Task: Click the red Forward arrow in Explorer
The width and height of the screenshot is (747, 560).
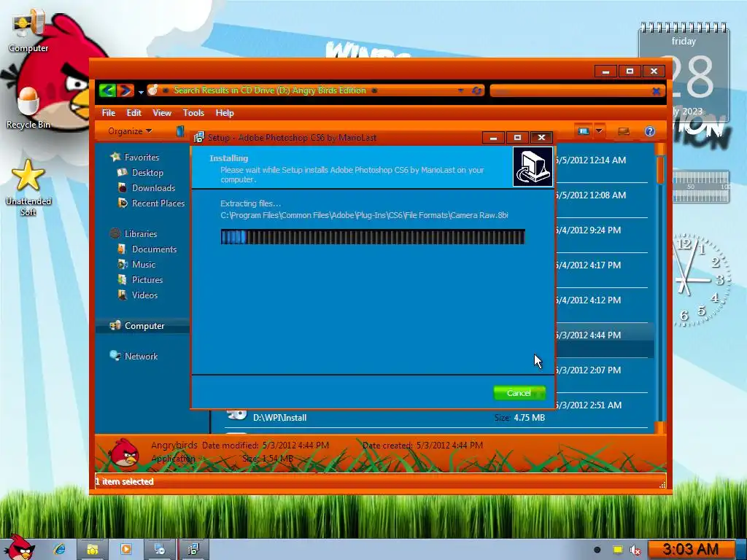Action: pyautogui.click(x=125, y=90)
